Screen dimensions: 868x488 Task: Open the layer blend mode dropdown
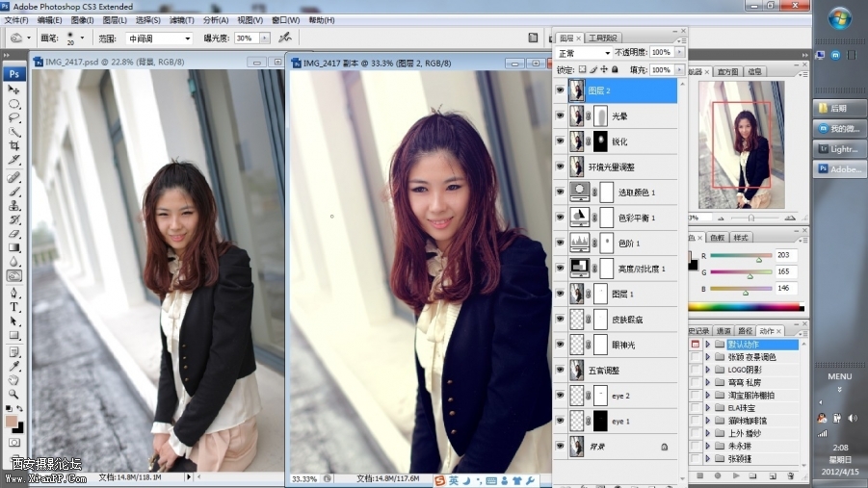pos(584,52)
